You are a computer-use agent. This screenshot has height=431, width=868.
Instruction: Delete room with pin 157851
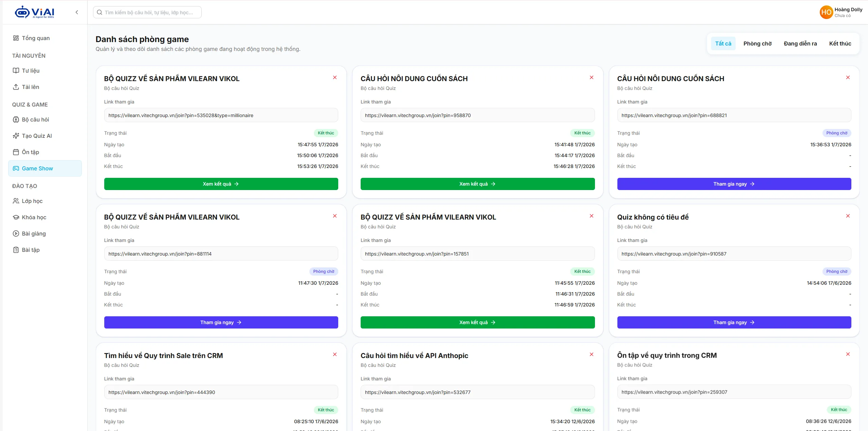tap(592, 216)
